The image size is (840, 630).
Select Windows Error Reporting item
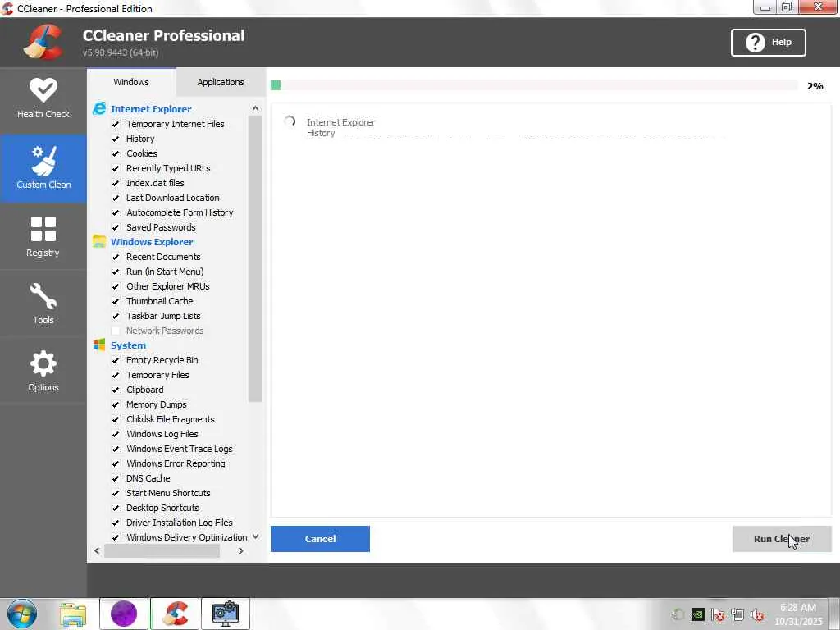pos(176,463)
